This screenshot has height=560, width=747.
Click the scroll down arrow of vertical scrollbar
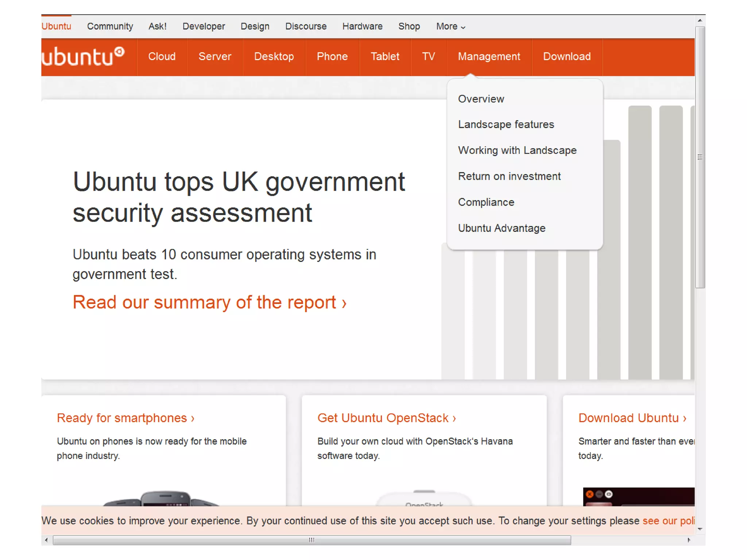pos(700,529)
